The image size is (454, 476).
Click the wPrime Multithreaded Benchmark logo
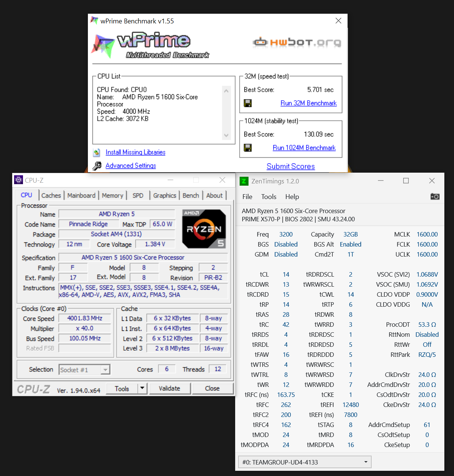click(x=150, y=46)
